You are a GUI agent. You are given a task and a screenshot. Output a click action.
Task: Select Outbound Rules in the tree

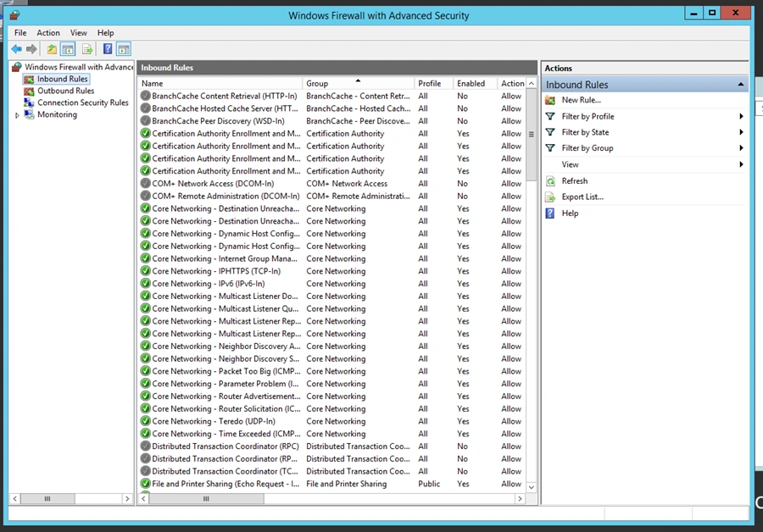pos(65,91)
